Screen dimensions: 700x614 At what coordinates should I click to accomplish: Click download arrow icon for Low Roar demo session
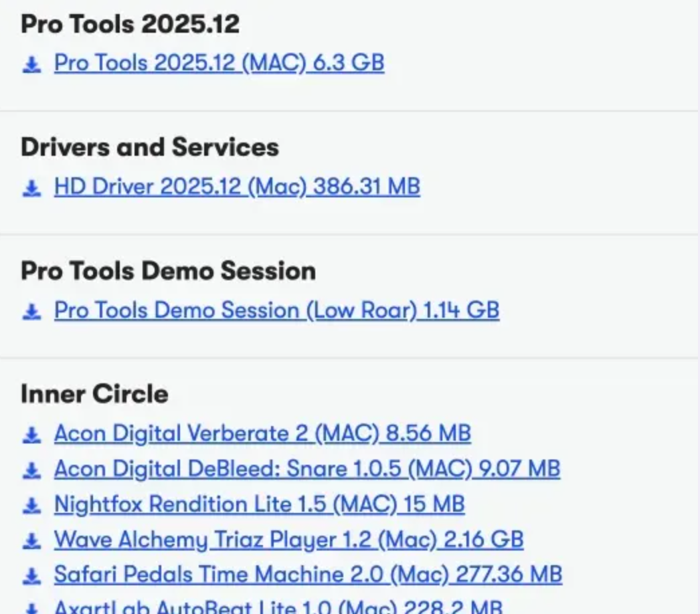[x=31, y=312]
